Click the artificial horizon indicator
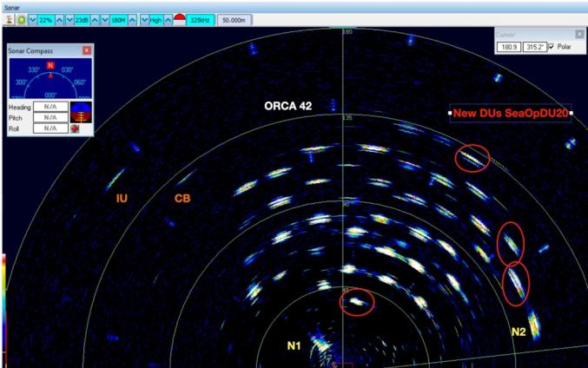Screen dimensions: 588x368 pyautogui.click(x=81, y=113)
